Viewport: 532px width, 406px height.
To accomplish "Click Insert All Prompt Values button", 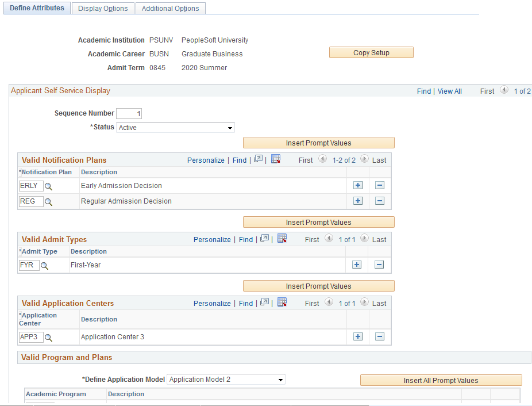I will click(441, 380).
